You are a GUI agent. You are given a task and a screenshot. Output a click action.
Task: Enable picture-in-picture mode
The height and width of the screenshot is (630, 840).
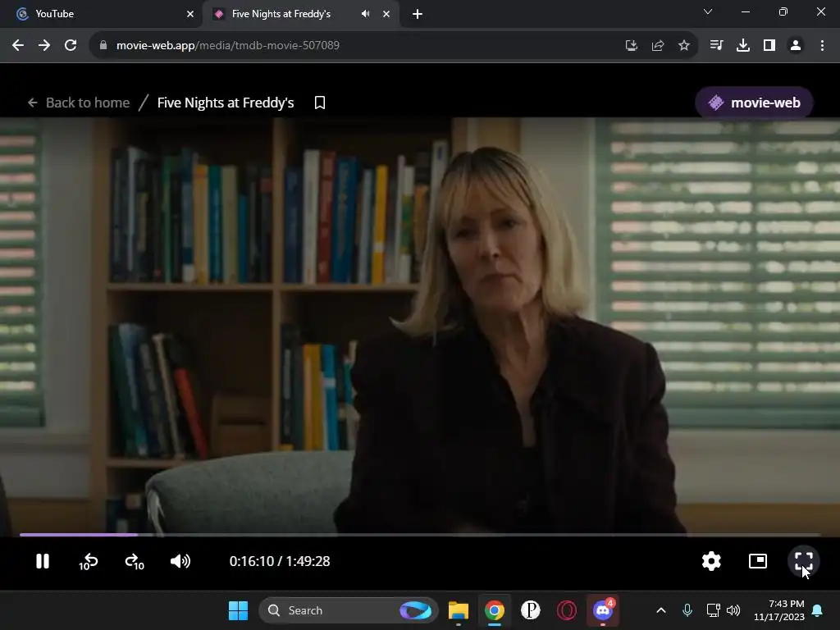pos(757,561)
